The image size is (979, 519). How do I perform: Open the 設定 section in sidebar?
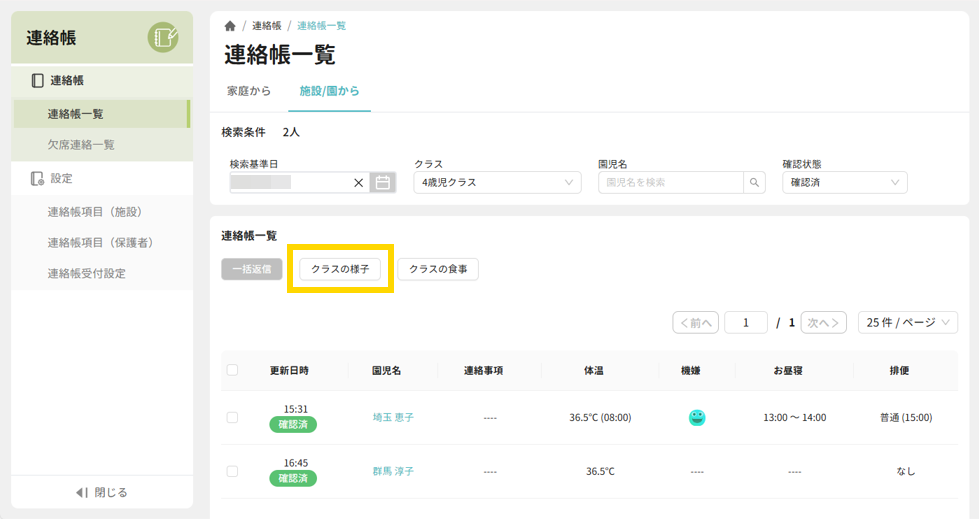61,178
